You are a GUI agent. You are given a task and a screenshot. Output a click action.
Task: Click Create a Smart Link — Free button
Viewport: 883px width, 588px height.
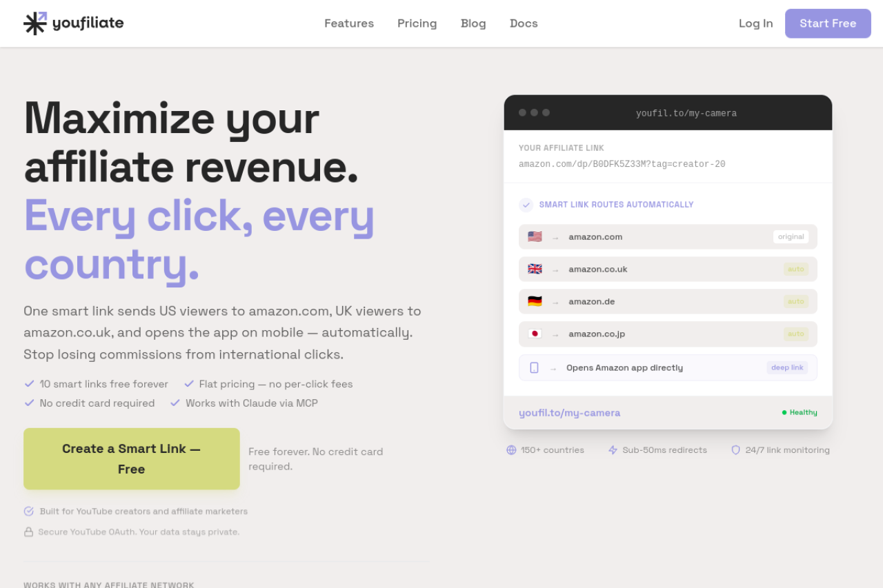(132, 459)
